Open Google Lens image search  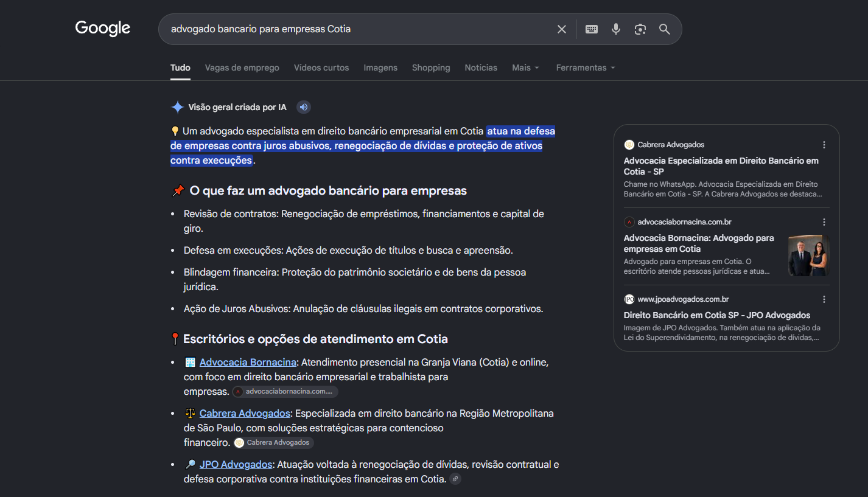(640, 29)
